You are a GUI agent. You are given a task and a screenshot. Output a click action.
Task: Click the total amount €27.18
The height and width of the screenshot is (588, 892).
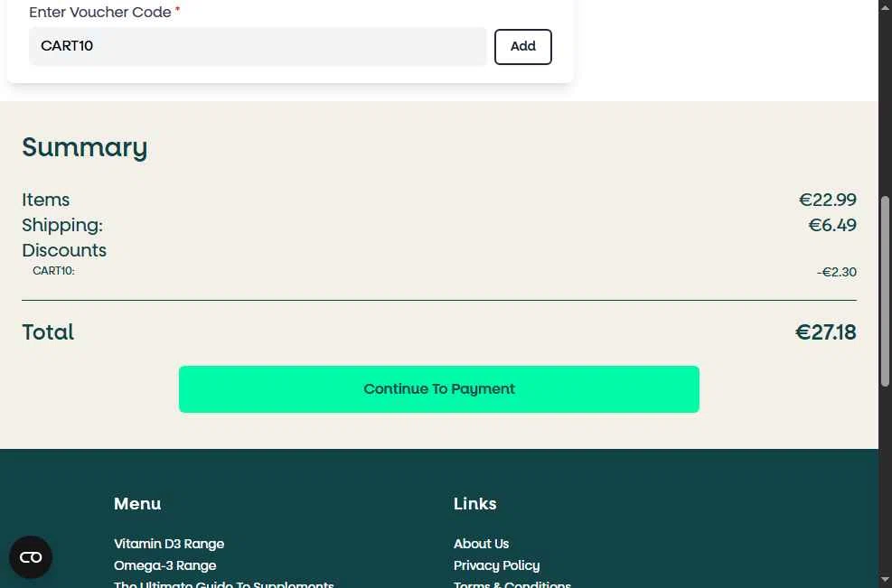(x=825, y=332)
